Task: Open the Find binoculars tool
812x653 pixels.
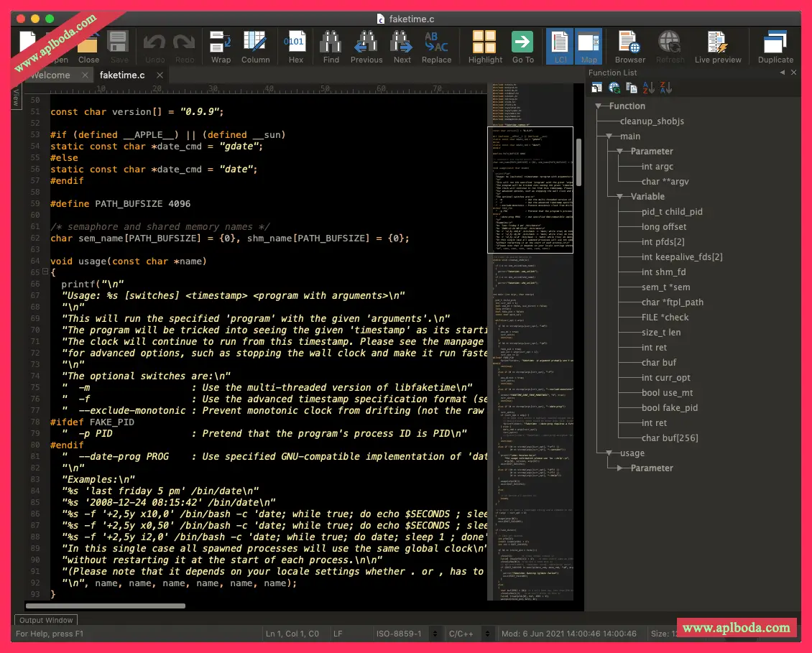Action: click(x=331, y=47)
